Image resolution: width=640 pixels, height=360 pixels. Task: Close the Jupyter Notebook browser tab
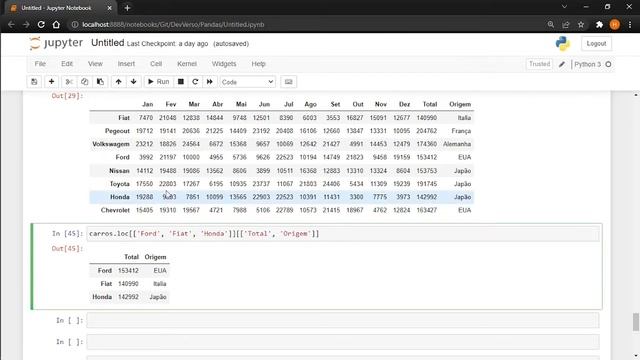coord(109,8)
